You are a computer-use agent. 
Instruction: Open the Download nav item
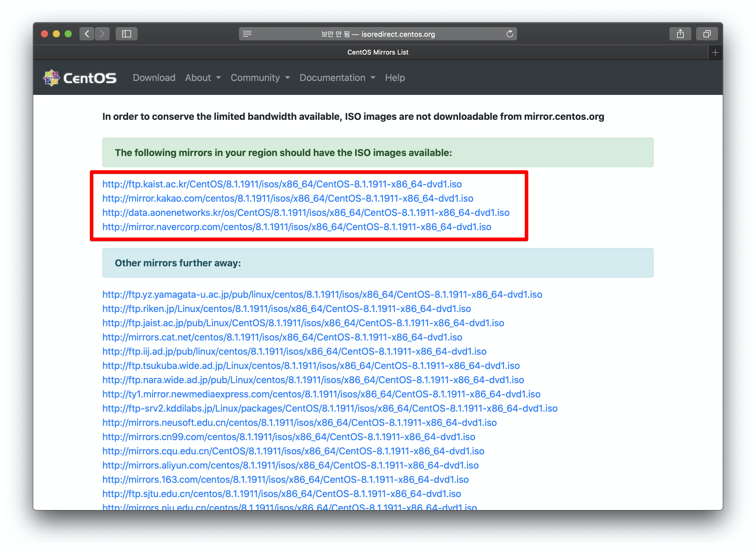click(x=154, y=78)
